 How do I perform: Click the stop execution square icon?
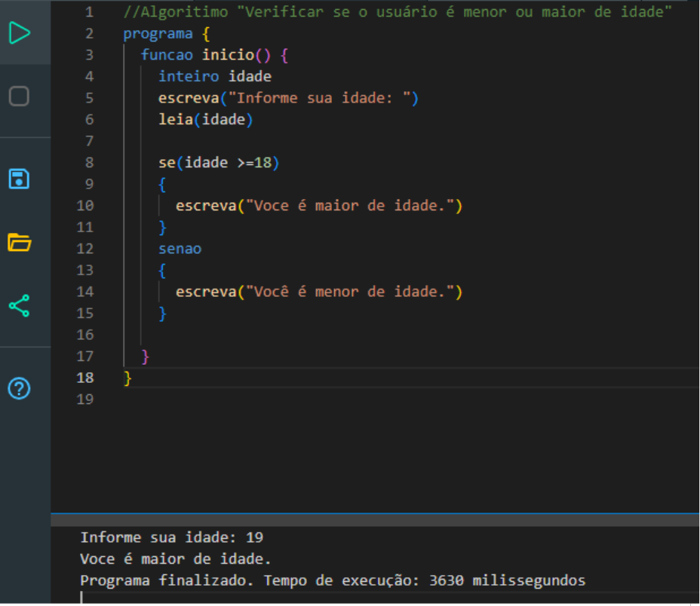(x=19, y=96)
